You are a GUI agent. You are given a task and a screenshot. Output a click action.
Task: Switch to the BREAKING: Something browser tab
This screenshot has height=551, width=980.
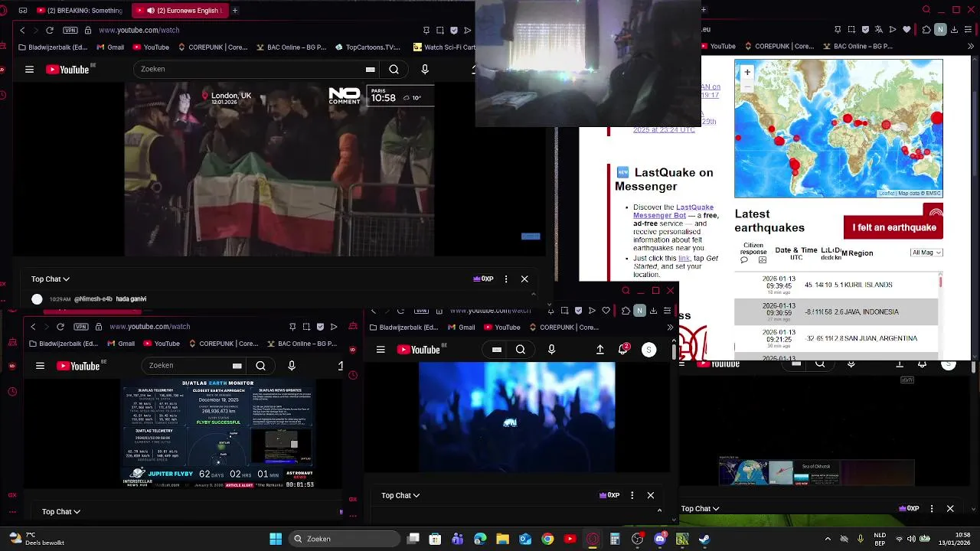[80, 11]
